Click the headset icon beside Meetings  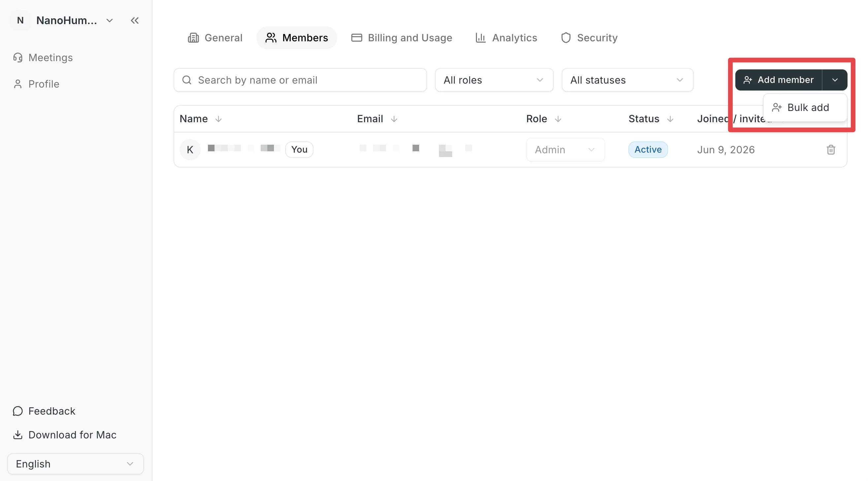tap(18, 58)
